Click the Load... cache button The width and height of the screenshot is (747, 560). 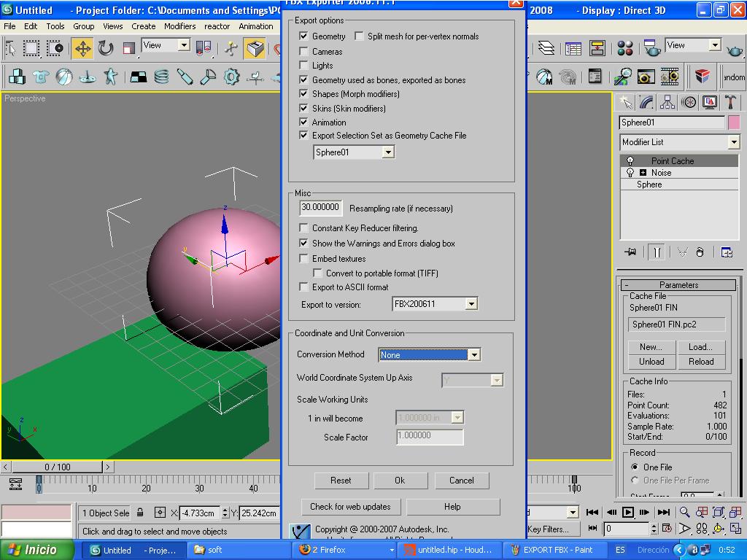(x=700, y=347)
